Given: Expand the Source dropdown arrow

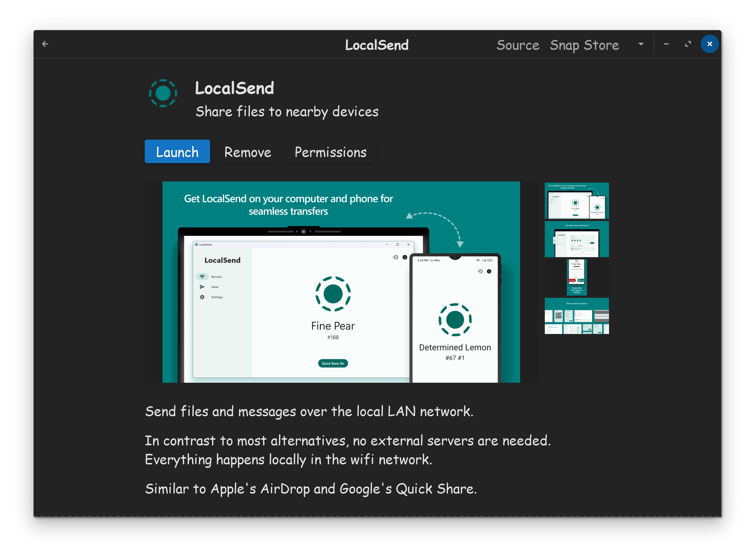Looking at the screenshot, I should tap(641, 44).
